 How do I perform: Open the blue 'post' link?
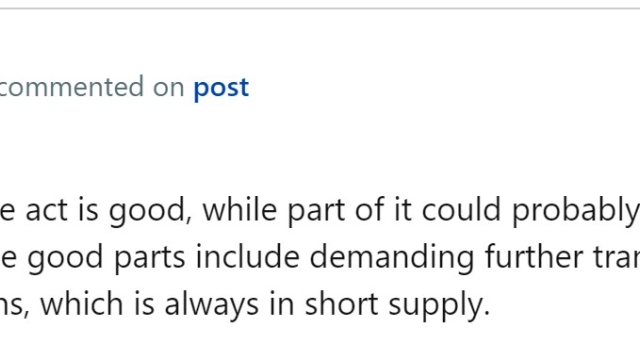221,88
